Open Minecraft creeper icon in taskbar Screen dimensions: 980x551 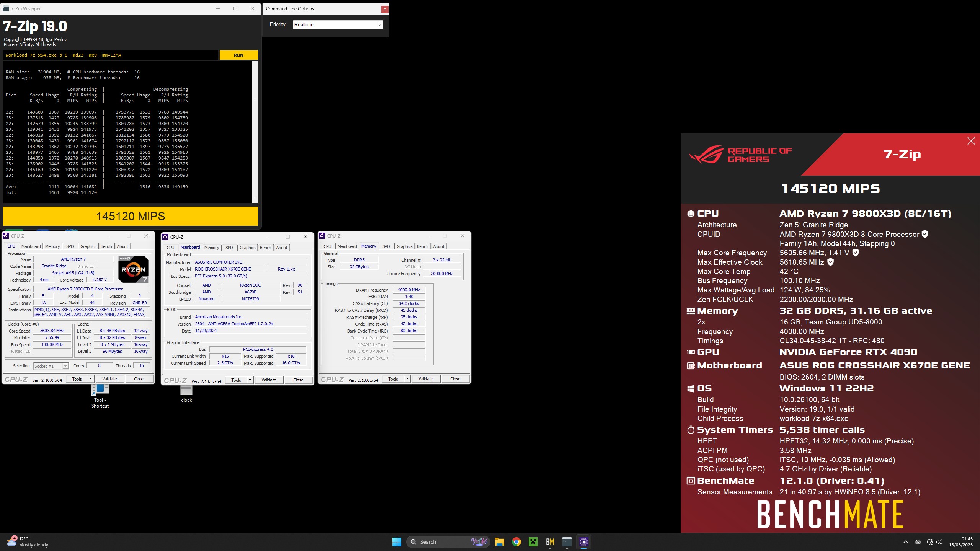[x=533, y=542]
